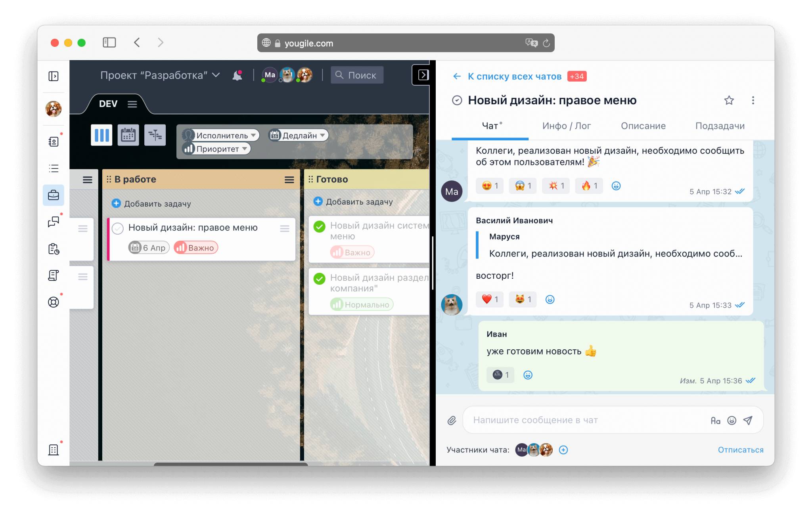The image size is (812, 515).
Task: Go back via К списку всех чатов
Action: coord(514,77)
